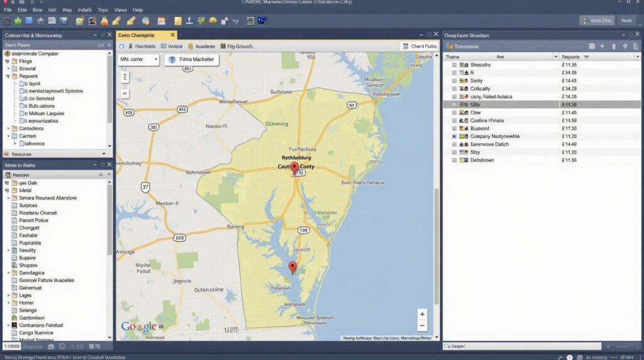Image resolution: width=644 pixels, height=360 pixels.
Task: Click the map layers icon below MN. correr
Action: click(125, 77)
